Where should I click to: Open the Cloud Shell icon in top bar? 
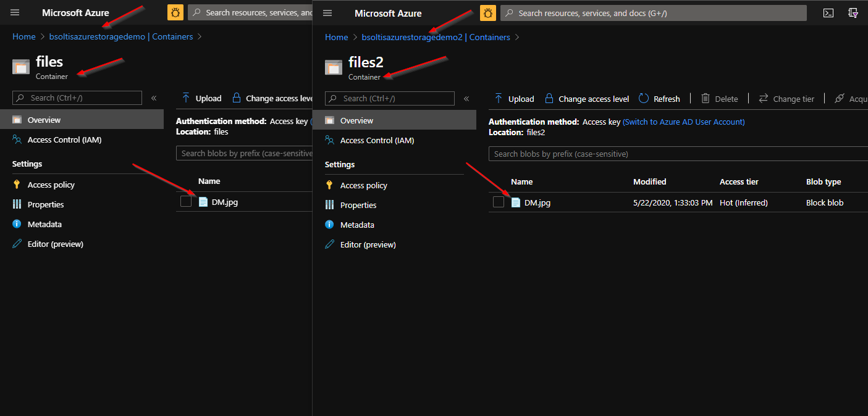point(828,13)
